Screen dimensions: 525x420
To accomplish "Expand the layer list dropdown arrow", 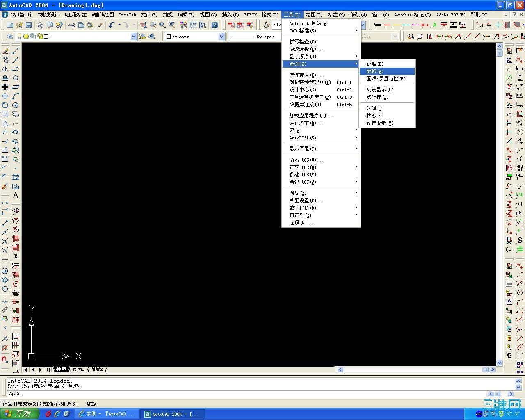I will (x=134, y=37).
